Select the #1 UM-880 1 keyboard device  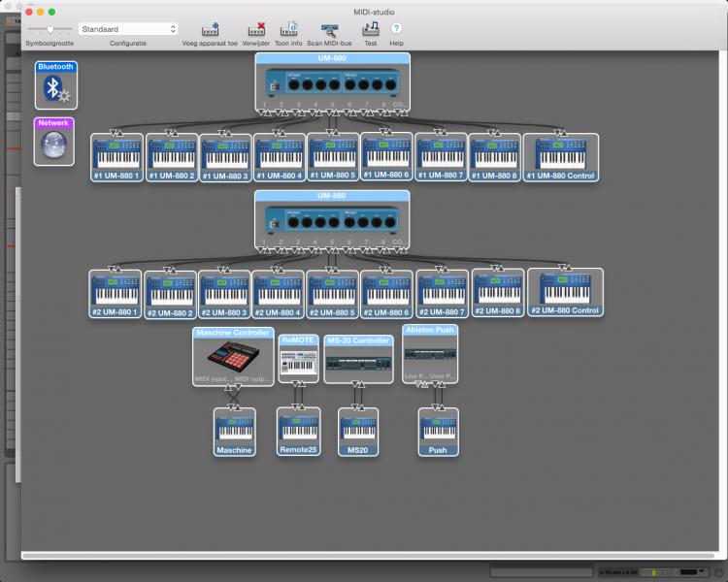[117, 158]
